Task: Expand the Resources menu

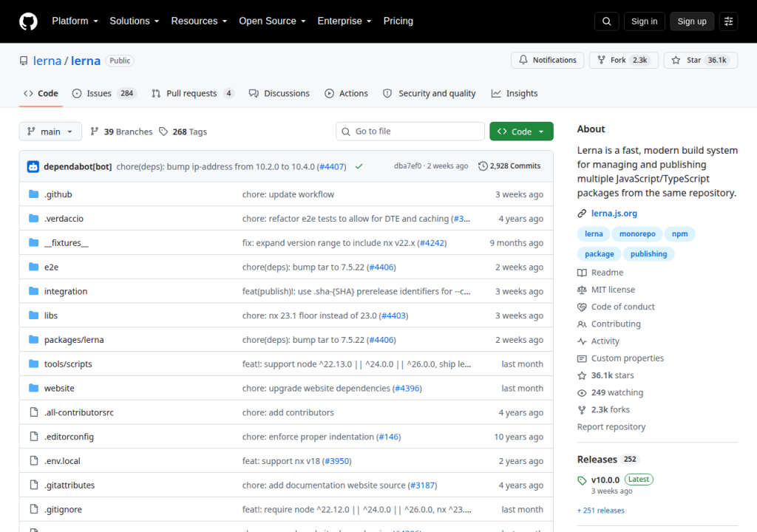Action: pos(199,21)
